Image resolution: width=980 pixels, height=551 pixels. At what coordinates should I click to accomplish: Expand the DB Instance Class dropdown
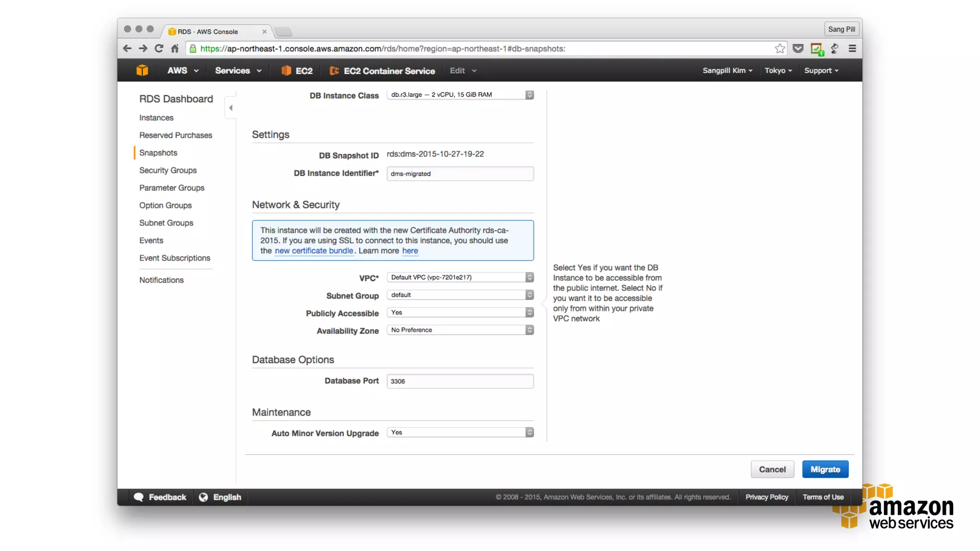click(459, 95)
